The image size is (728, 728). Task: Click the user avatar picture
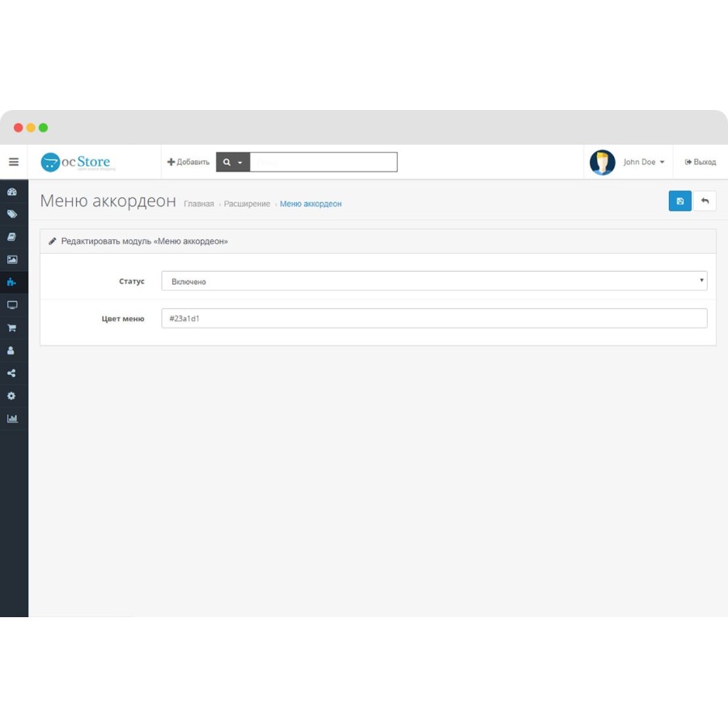point(602,162)
